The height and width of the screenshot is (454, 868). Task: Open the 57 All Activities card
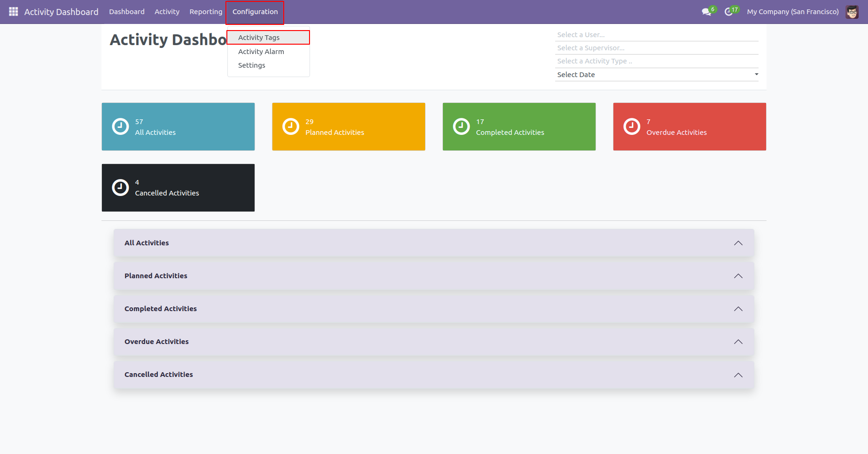point(178,127)
